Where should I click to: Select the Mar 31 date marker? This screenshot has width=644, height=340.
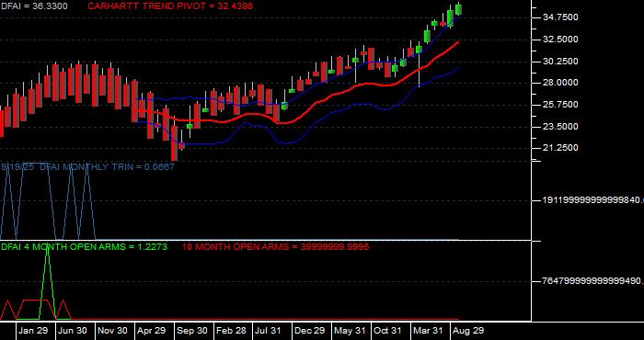[428, 331]
